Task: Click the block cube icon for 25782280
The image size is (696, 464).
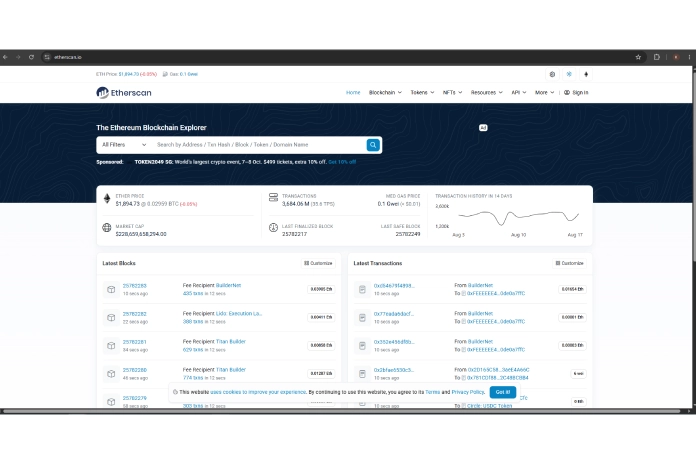Action: (111, 373)
